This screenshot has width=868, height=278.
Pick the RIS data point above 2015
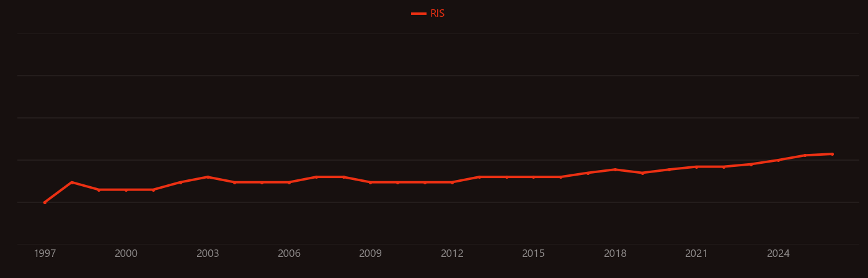click(533, 177)
